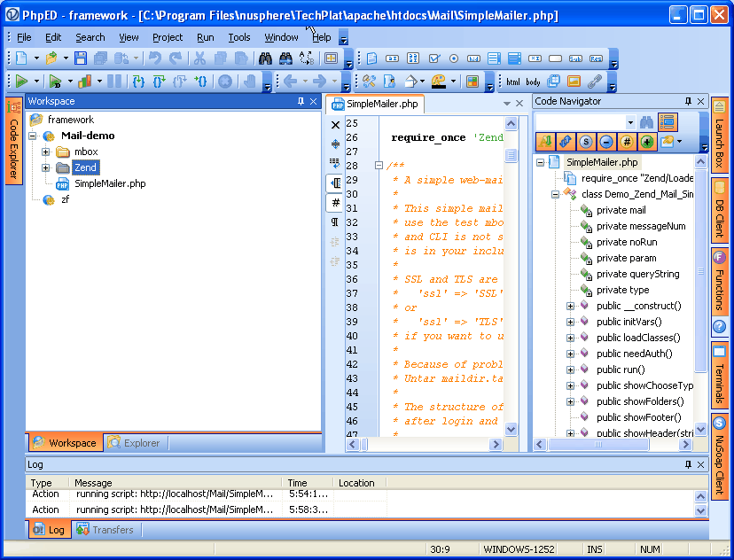Open the Tools menu
Screen dimensions: 734x560
click(239, 37)
